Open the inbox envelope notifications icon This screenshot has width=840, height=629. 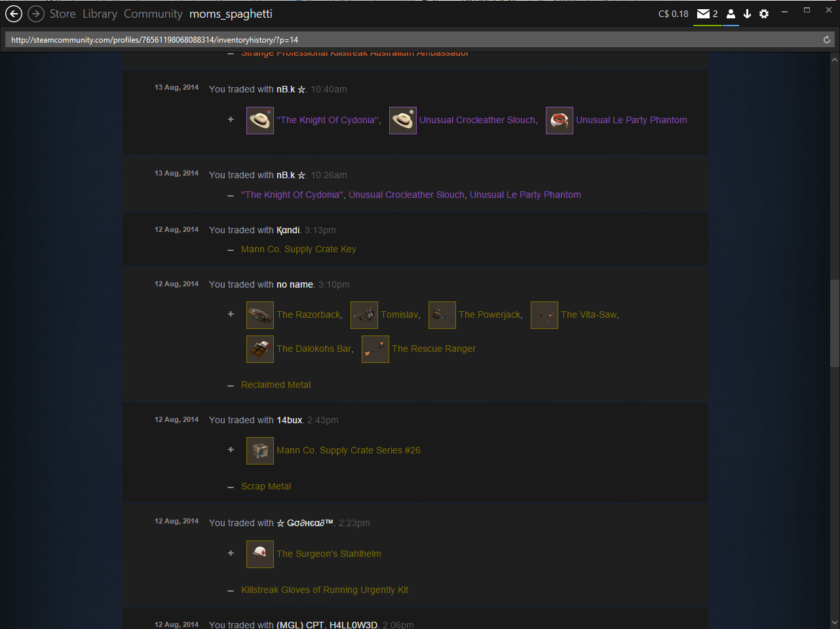703,14
